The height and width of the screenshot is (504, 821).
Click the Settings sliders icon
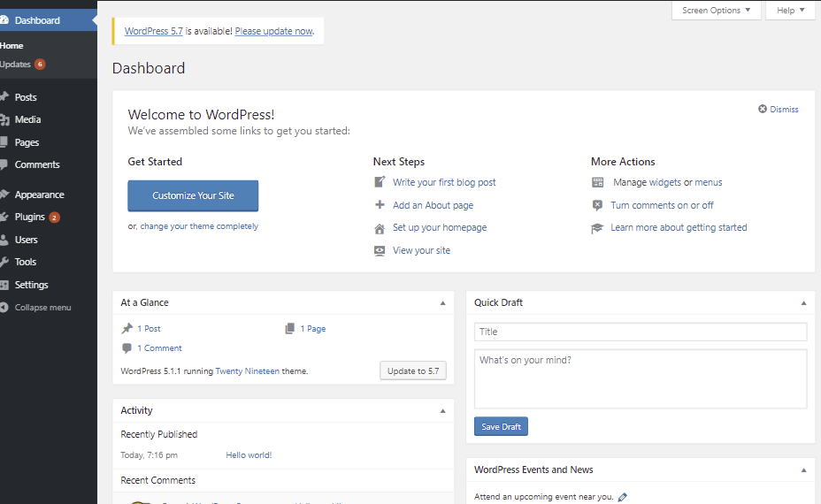4,285
